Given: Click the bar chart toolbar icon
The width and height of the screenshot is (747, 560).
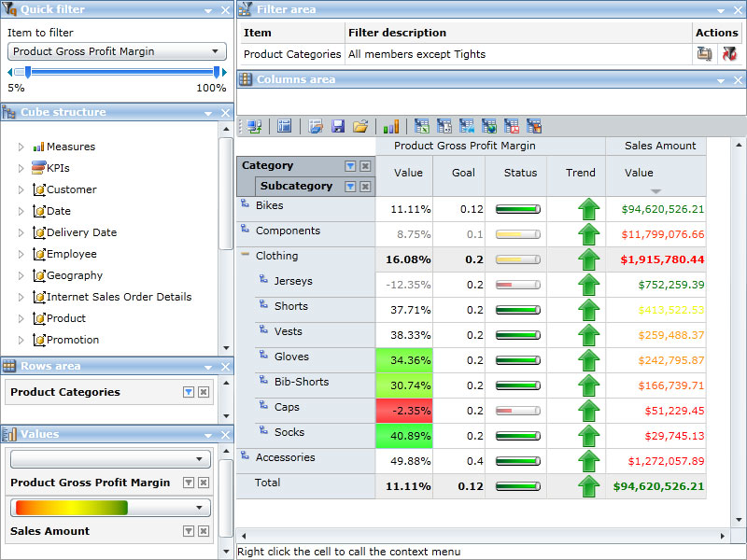Looking at the screenshot, I should pyautogui.click(x=390, y=126).
